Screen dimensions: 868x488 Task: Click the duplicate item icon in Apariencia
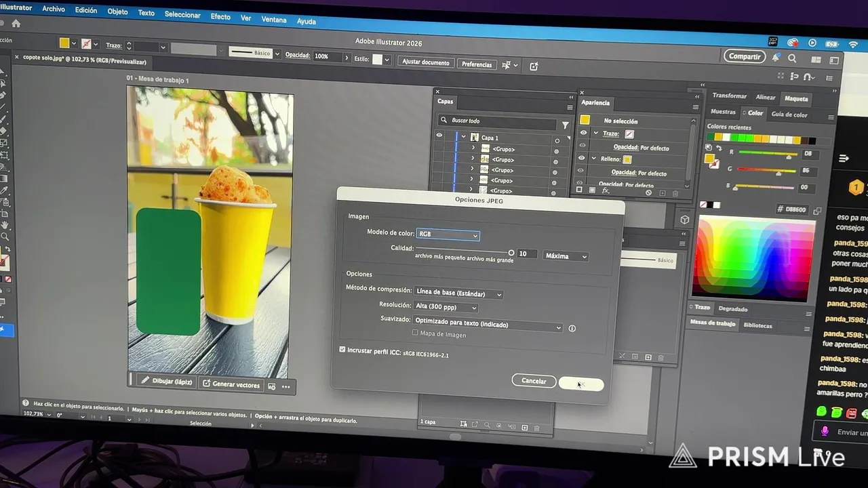tap(662, 193)
